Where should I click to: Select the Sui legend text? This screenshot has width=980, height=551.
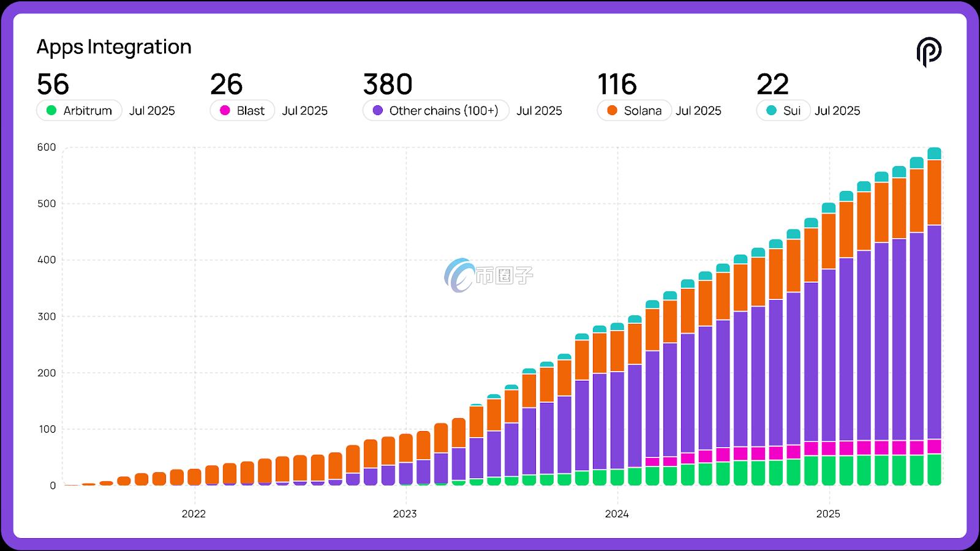pos(791,111)
